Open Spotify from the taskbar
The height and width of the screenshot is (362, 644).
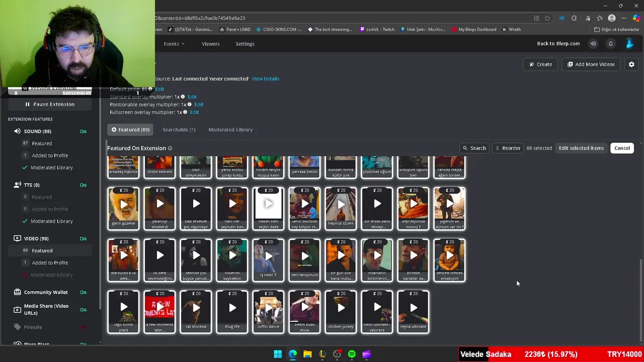coord(352,354)
